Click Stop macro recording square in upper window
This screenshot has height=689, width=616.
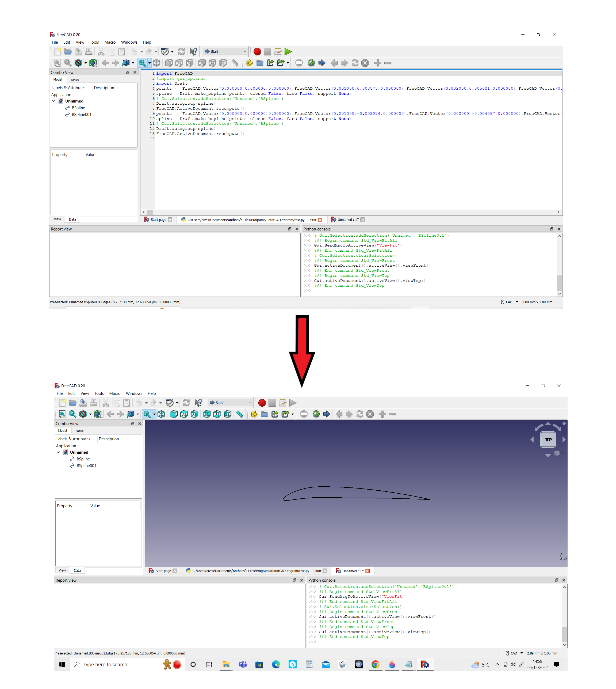click(x=267, y=51)
